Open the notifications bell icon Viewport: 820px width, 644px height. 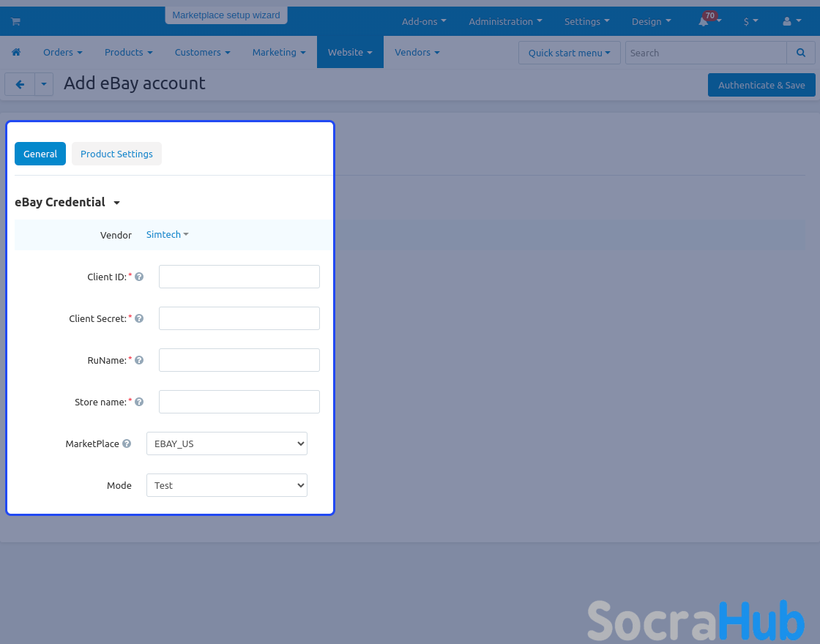pyautogui.click(x=704, y=22)
